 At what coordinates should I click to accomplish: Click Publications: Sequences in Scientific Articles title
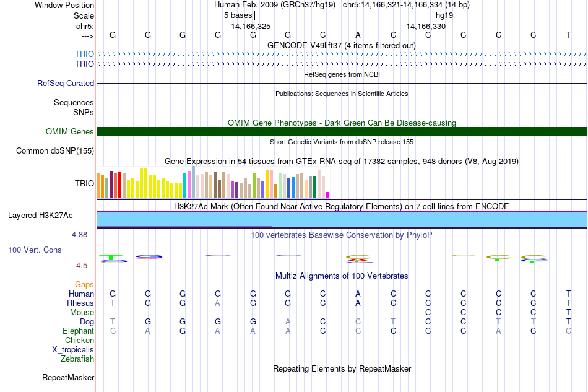(342, 94)
